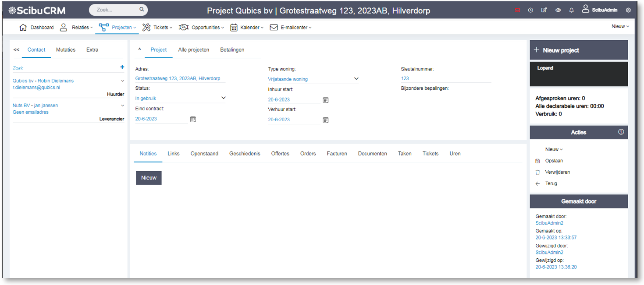The image size is (644, 285).
Task: Focus the Zoek search box in the header
Action: (x=118, y=10)
